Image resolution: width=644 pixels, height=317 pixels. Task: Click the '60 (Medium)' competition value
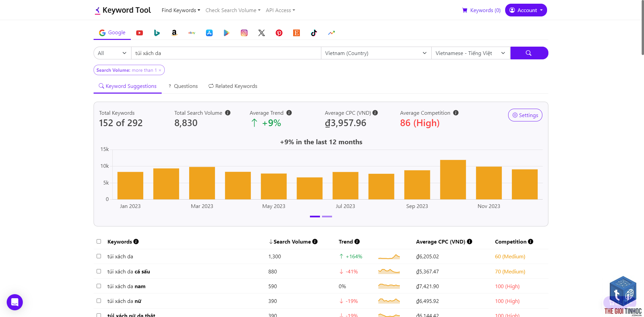pyautogui.click(x=510, y=257)
